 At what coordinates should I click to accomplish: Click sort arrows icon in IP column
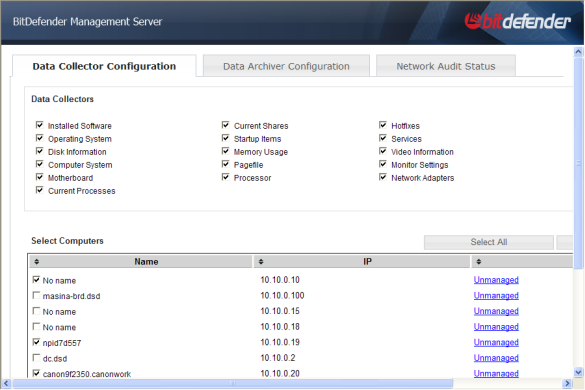pos(261,262)
